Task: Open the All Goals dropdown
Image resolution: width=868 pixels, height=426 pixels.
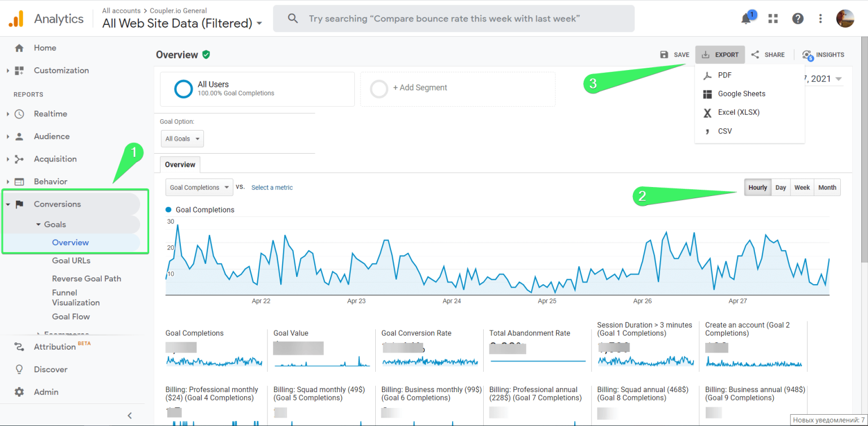Action: tap(182, 138)
